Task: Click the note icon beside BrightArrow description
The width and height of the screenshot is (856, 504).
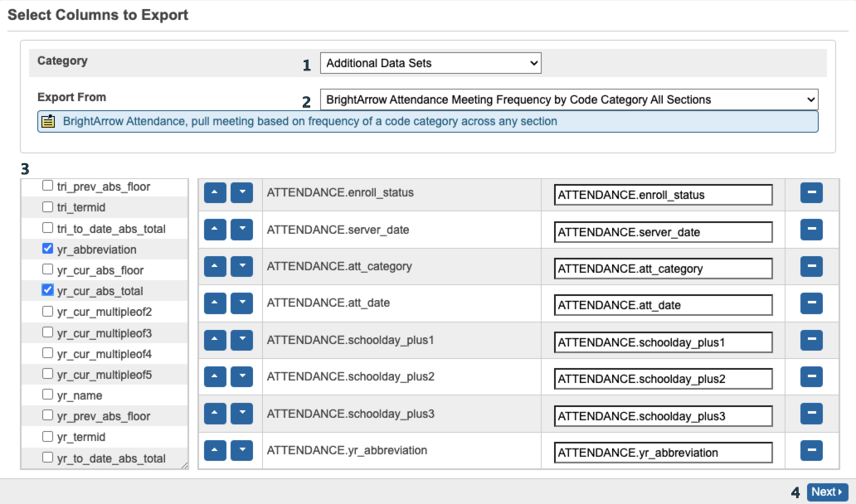Action: click(x=48, y=121)
